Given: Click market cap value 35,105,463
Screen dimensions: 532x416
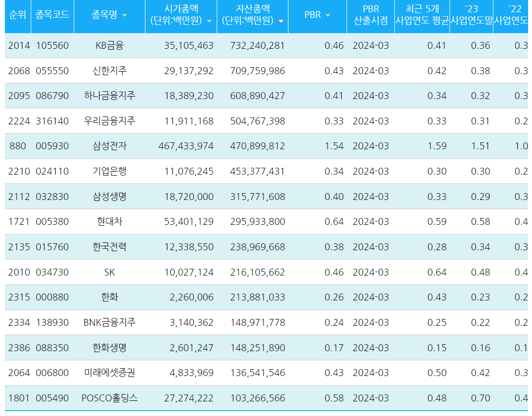Looking at the screenshot, I should [x=189, y=46].
